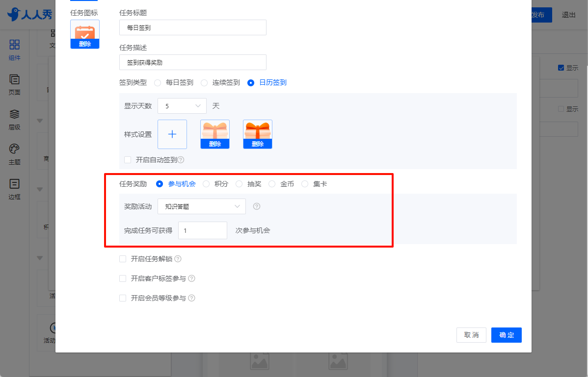Choose 参与机会 as task reward

tap(160, 184)
